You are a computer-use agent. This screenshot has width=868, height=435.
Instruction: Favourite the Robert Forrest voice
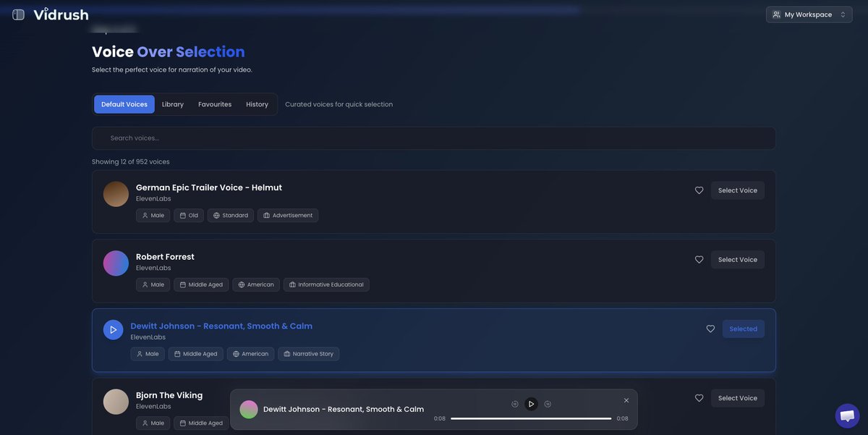click(699, 260)
